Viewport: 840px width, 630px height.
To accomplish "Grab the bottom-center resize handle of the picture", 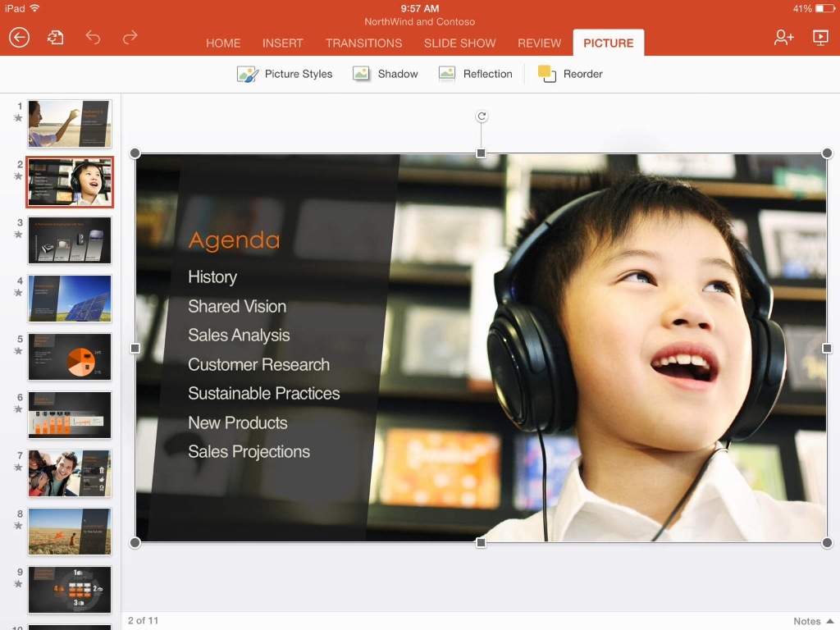I will point(480,543).
